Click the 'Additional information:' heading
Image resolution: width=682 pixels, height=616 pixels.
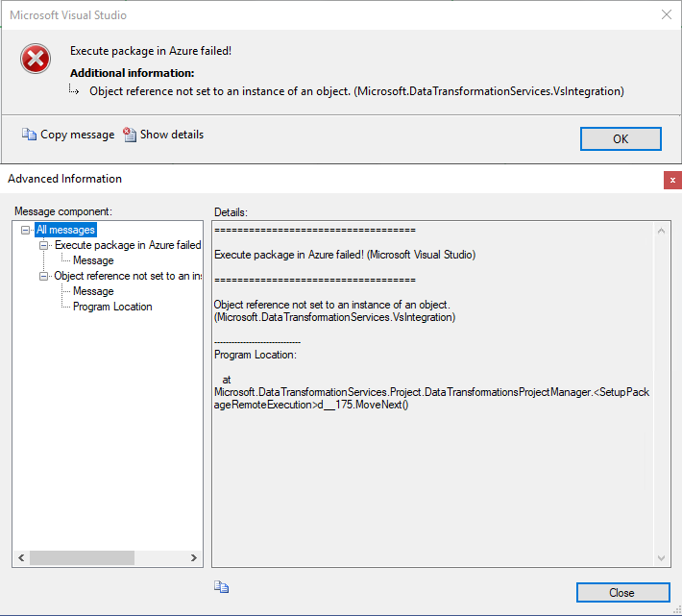133,73
